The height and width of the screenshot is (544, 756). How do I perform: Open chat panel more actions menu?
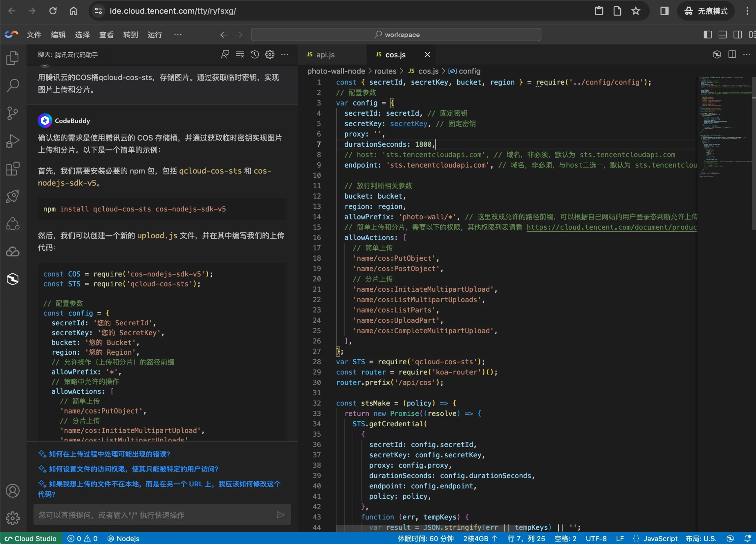pyautogui.click(x=285, y=55)
